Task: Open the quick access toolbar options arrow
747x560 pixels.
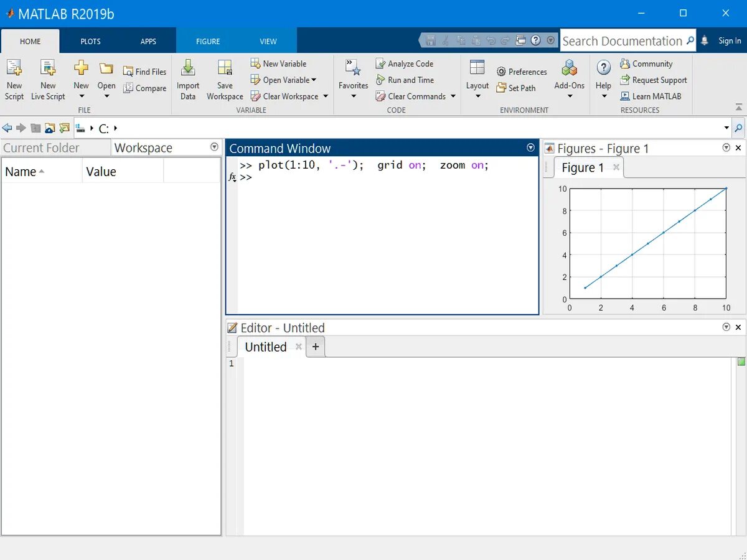Action: (x=551, y=40)
